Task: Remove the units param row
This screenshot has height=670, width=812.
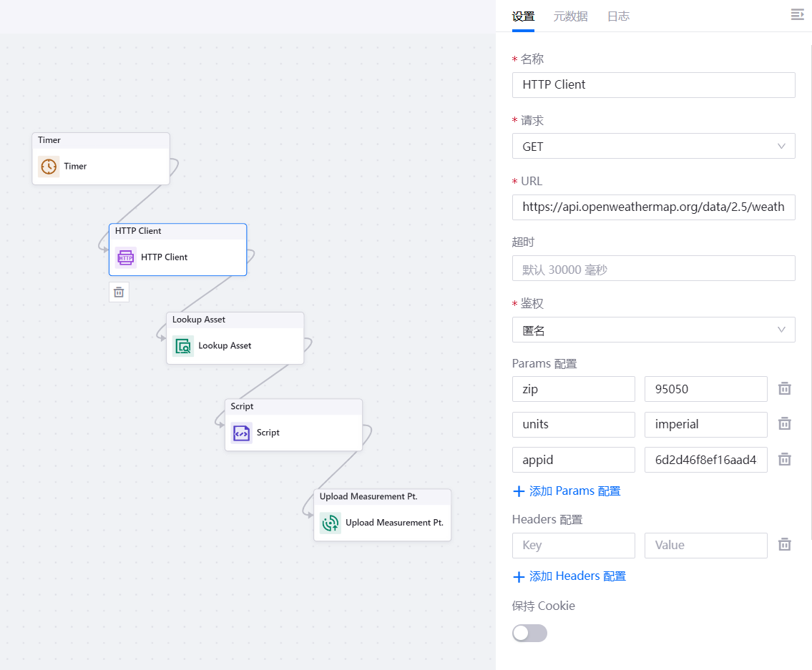Action: tap(785, 424)
